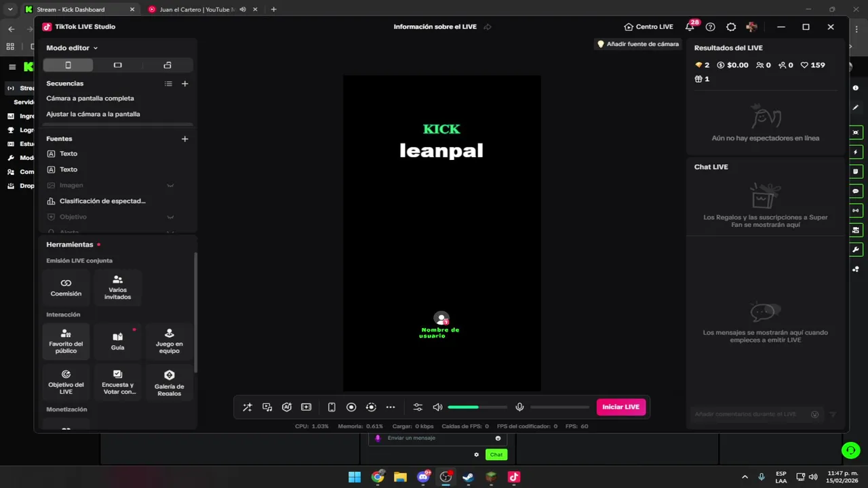Start recording with the record icon
This screenshot has height=488, width=868.
pyautogui.click(x=351, y=407)
